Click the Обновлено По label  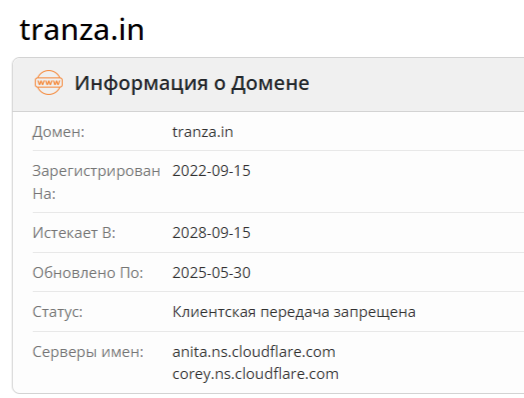tap(88, 273)
